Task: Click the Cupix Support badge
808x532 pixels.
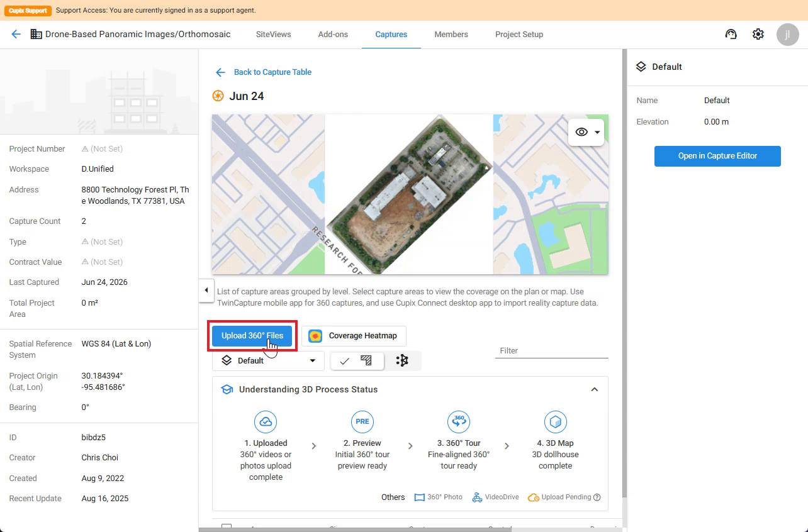Action: (28, 10)
